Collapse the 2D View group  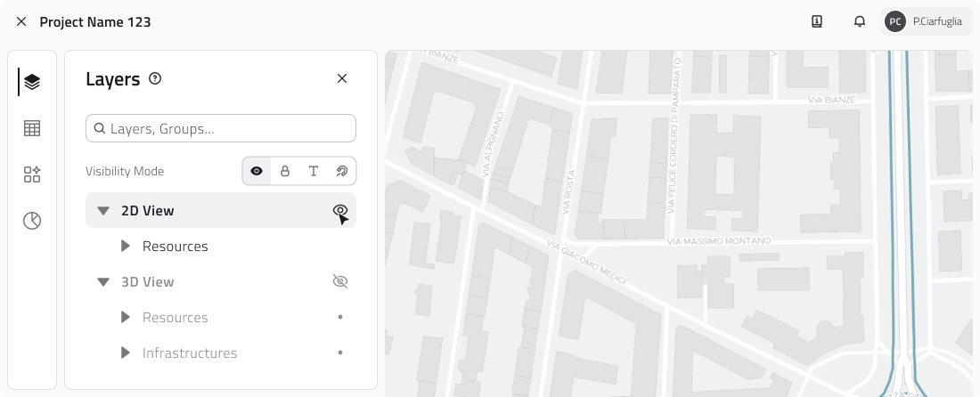pyautogui.click(x=103, y=211)
